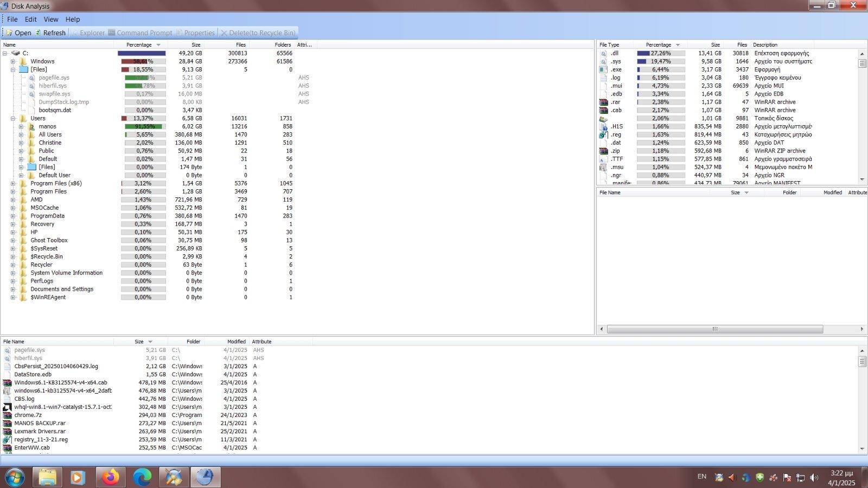The height and width of the screenshot is (488, 868).
Task: Expand the manos user folder node
Action: pyautogui.click(x=21, y=126)
